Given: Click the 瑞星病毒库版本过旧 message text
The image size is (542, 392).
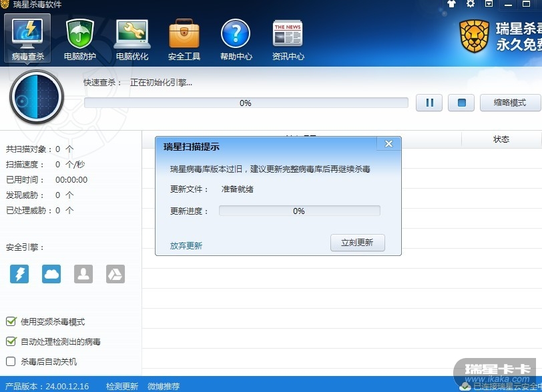Looking at the screenshot, I should click(x=270, y=169).
